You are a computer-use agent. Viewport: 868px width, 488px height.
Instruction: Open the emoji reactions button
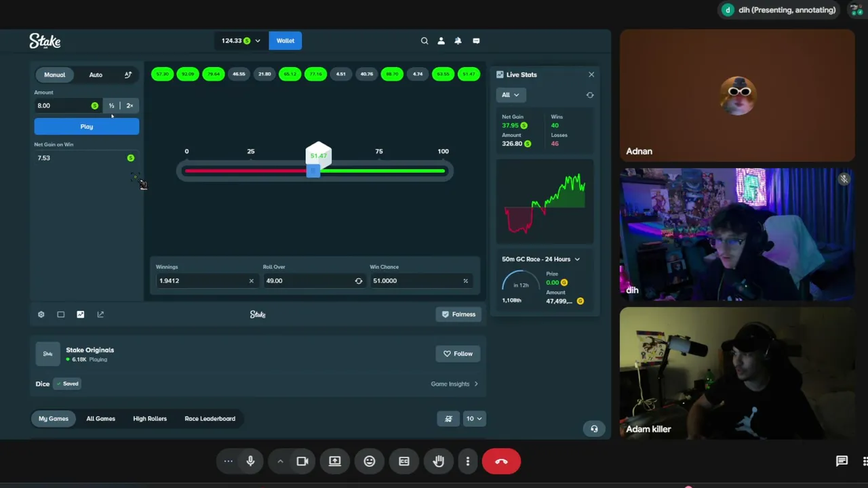pos(370,462)
